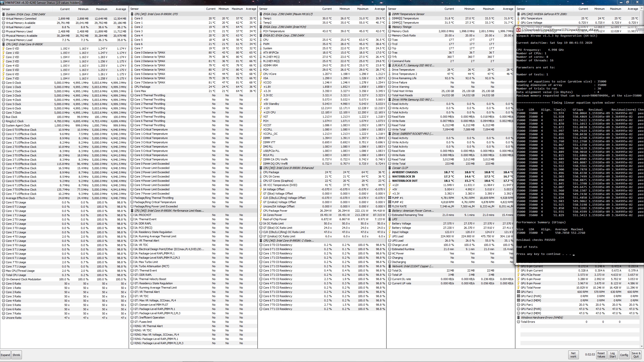Click the FLOW RATE row icon
Image resolution: width=644 pixels, height=362 pixels.
(390, 206)
